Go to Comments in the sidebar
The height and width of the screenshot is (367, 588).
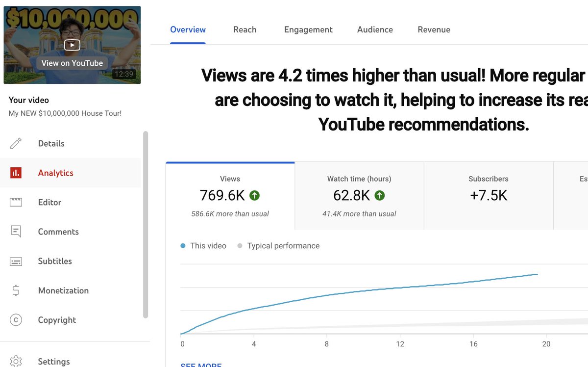pyautogui.click(x=70, y=232)
